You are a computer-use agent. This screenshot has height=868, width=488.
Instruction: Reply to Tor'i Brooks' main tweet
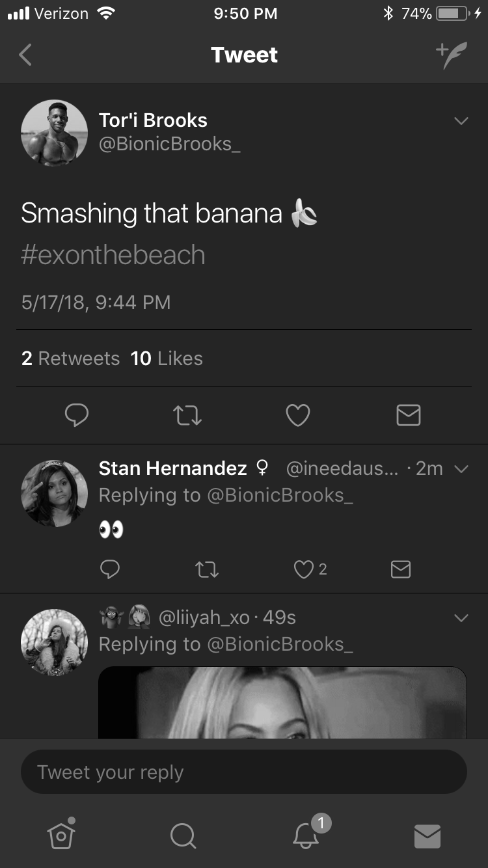click(x=77, y=415)
